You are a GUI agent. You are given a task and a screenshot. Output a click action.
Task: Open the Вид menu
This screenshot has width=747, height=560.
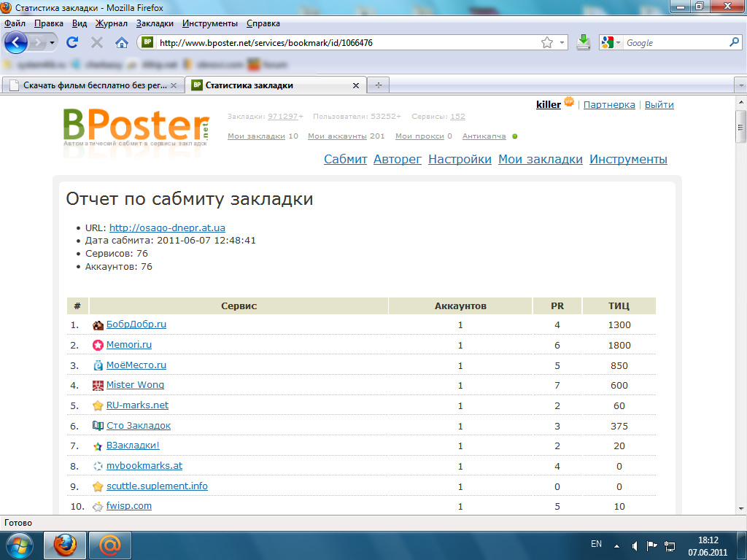pos(80,23)
